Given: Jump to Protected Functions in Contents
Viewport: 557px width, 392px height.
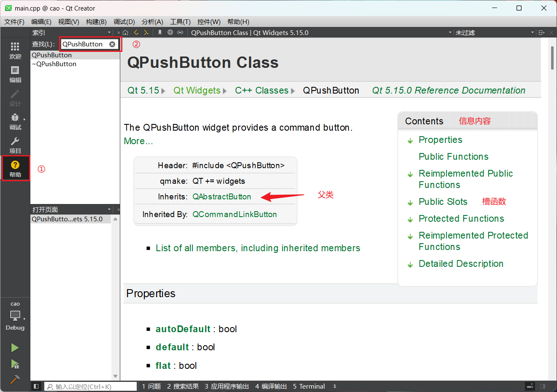Looking at the screenshot, I should point(461,218).
